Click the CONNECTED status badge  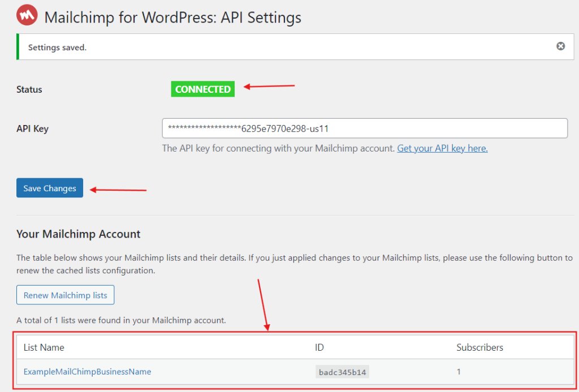(x=203, y=89)
